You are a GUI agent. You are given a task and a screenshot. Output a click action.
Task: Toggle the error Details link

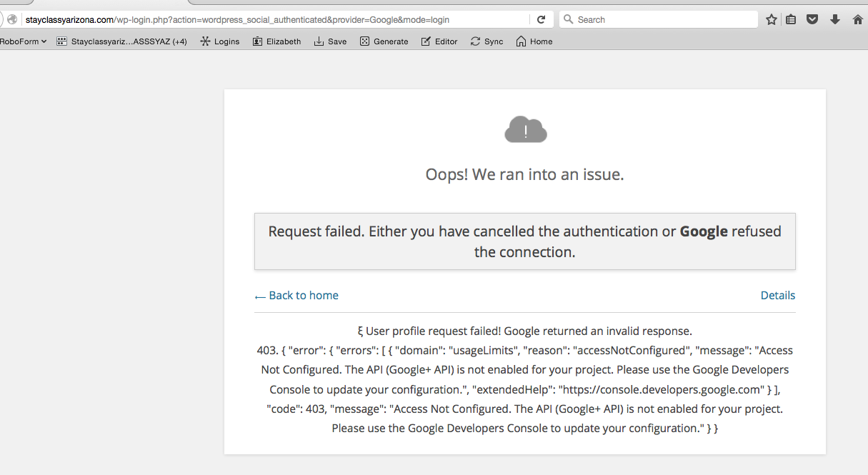(x=777, y=296)
